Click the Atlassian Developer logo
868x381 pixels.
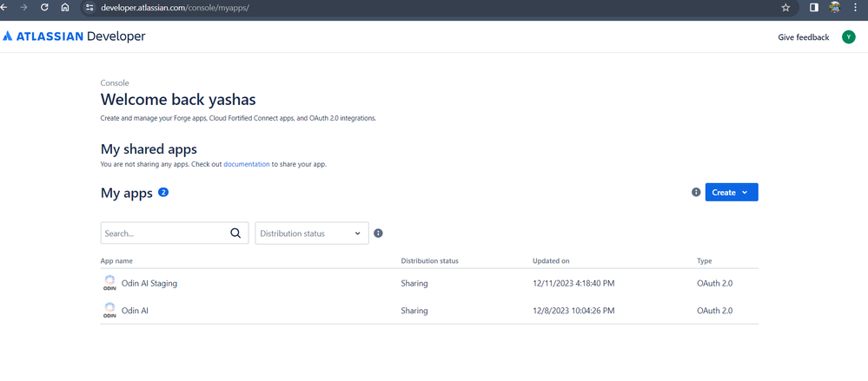point(74,36)
